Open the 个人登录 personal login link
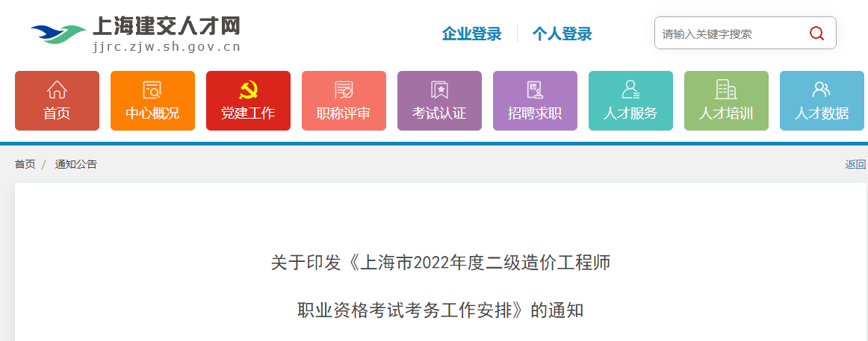The width and height of the screenshot is (868, 341). coord(562,34)
